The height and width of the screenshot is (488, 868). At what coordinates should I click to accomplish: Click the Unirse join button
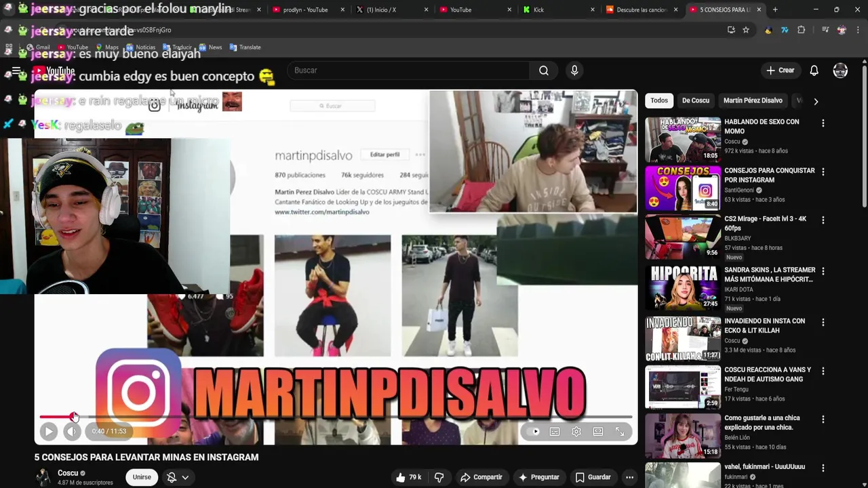[x=142, y=477]
